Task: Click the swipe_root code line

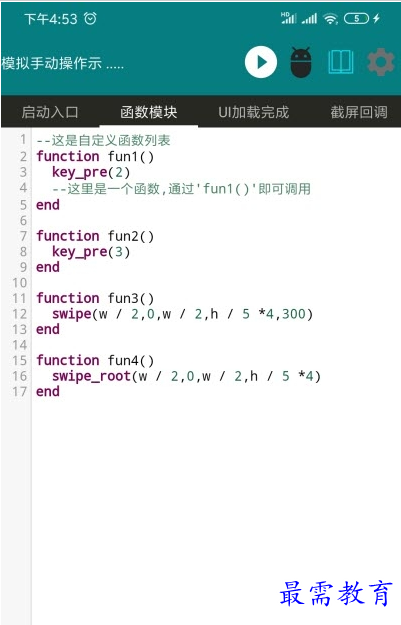Action: (x=187, y=376)
